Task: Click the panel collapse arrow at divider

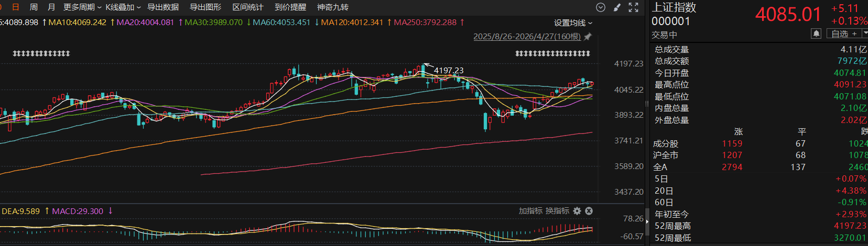Action: [x=647, y=222]
